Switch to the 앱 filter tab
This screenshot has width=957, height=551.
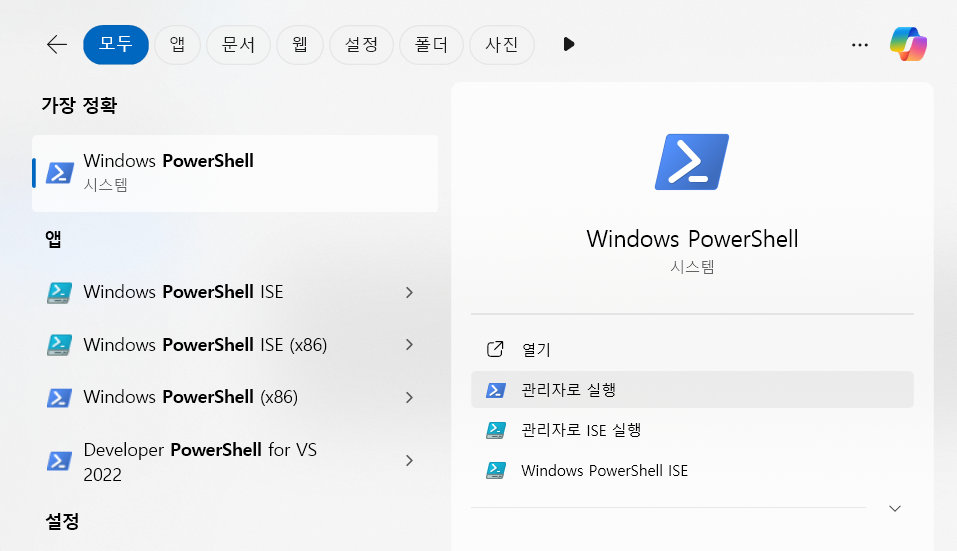tap(178, 45)
